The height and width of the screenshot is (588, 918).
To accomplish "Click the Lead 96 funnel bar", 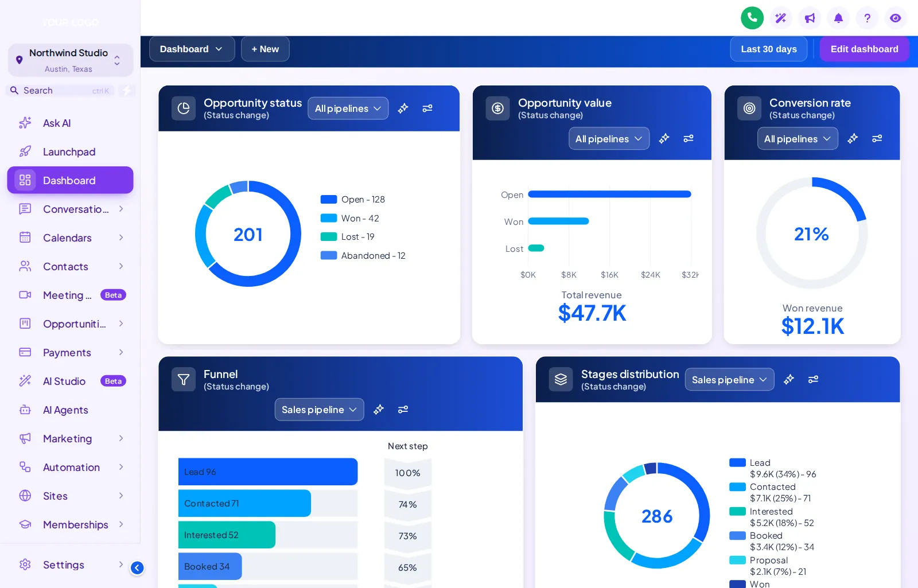I will click(x=268, y=472).
